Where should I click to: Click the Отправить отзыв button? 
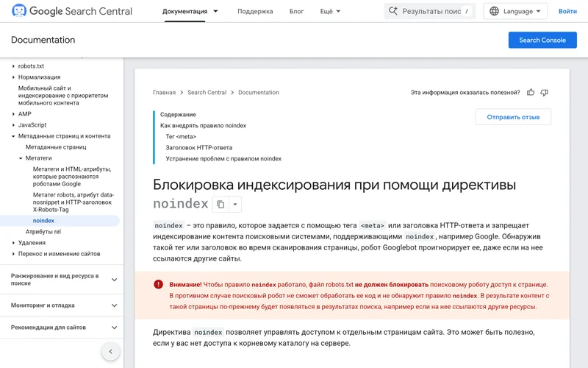tap(513, 117)
